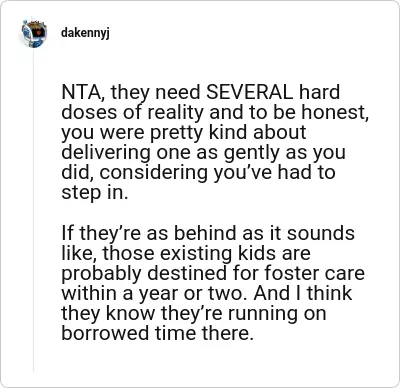The image size is (400, 388).
Task: Click the phrase "doses of reality"
Action: pos(132,113)
